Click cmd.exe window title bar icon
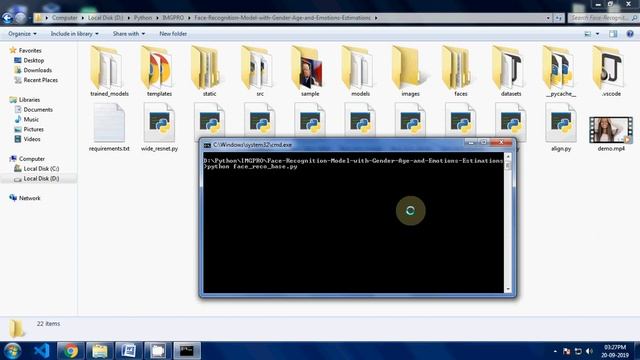Image resolution: width=640 pixels, height=360 pixels. point(207,145)
